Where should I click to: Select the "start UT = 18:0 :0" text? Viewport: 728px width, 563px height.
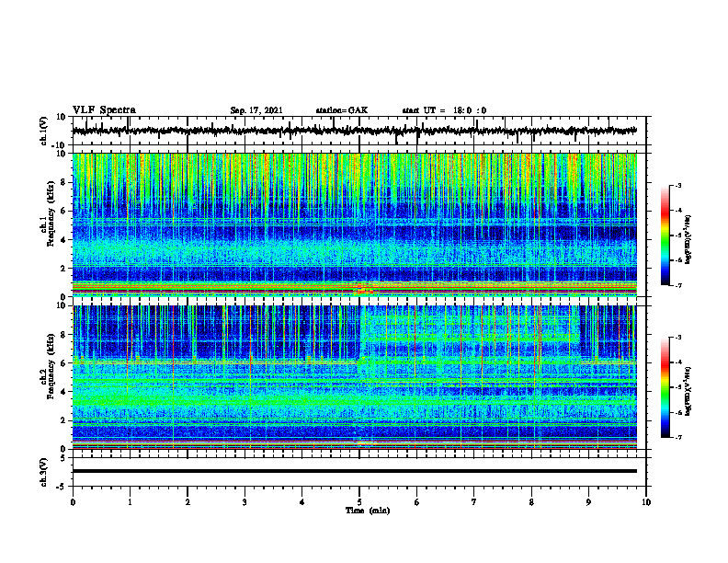pyautogui.click(x=444, y=110)
